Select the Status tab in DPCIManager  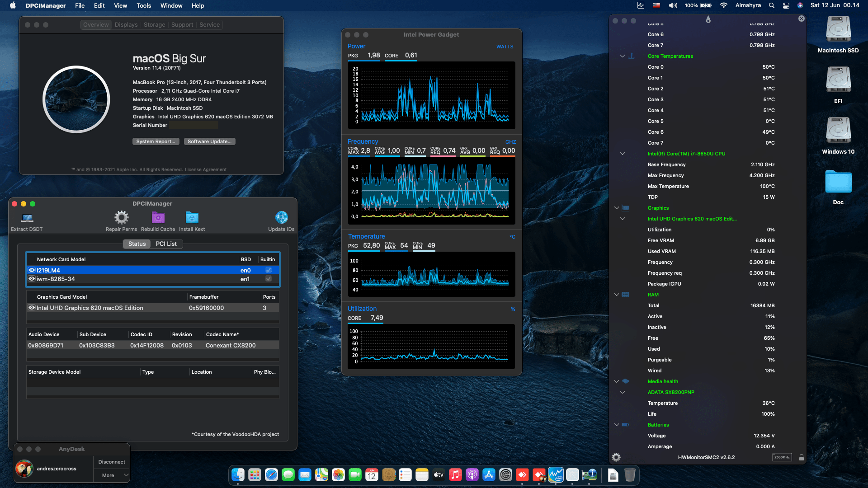coord(137,244)
